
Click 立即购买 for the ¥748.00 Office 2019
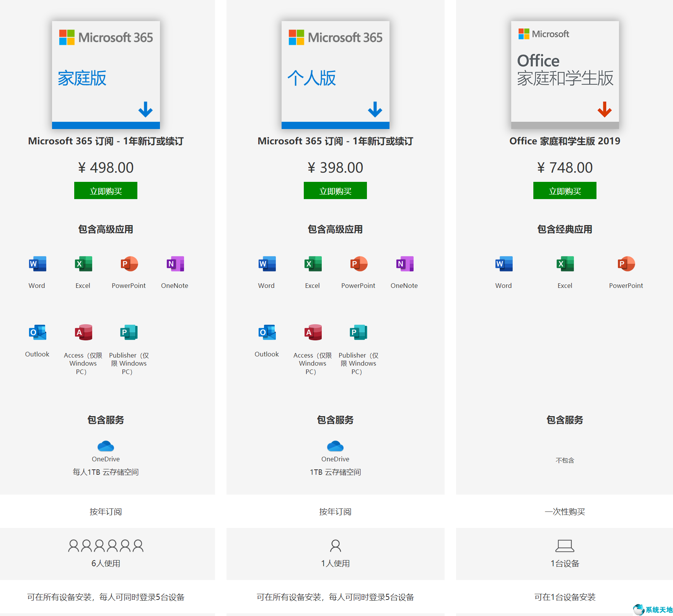click(x=565, y=191)
